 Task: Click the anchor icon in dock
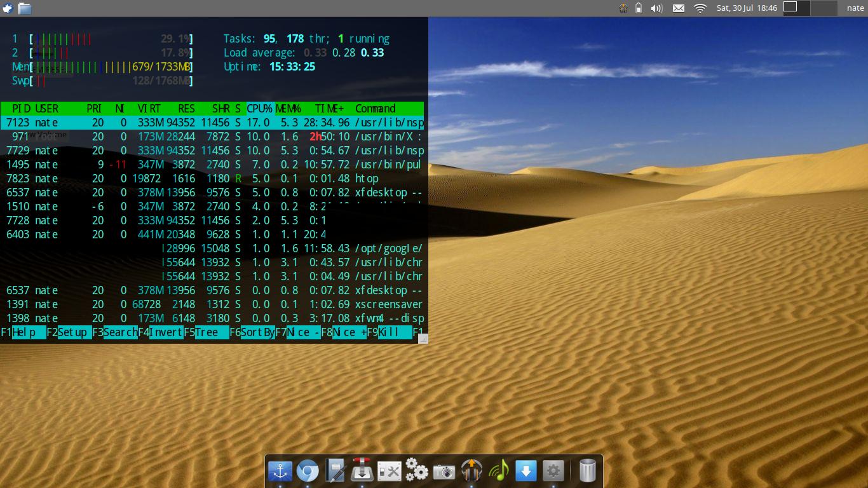tap(280, 471)
